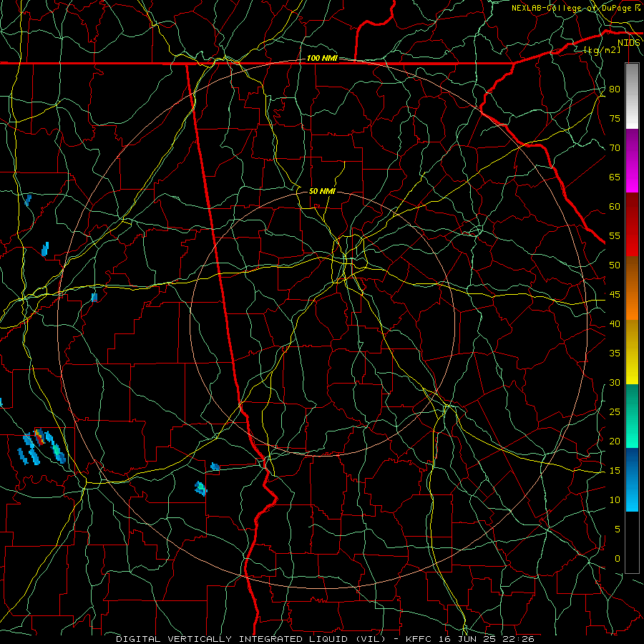
Task: Pick the orange-brown segment of color bar
Action: click(632, 288)
